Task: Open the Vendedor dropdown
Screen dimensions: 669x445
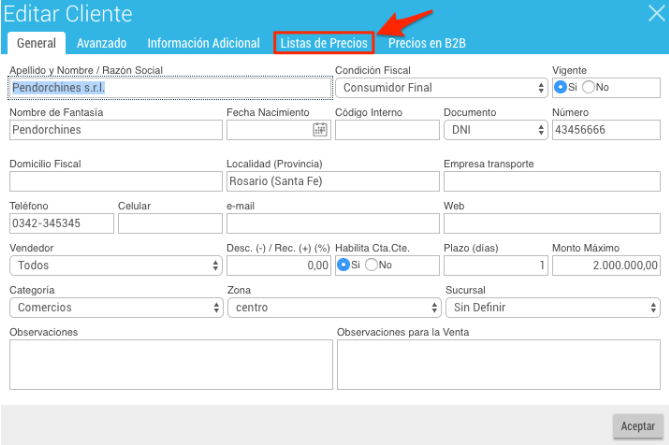Action: tap(116, 265)
